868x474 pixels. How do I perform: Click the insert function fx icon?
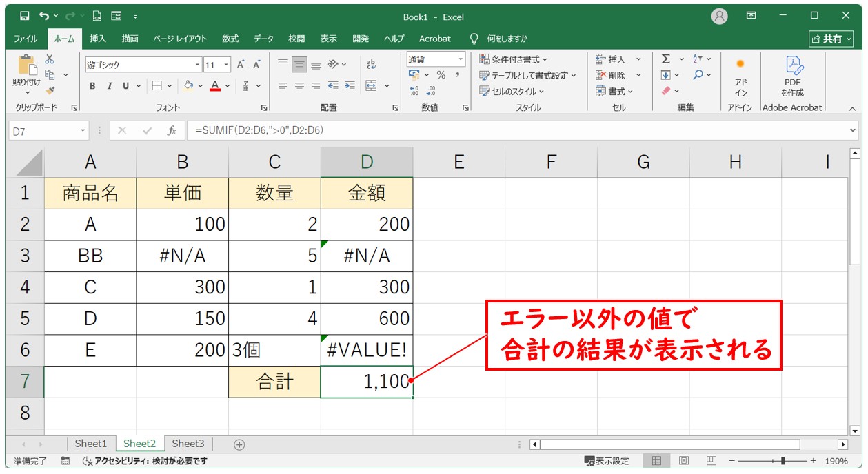[x=172, y=130]
